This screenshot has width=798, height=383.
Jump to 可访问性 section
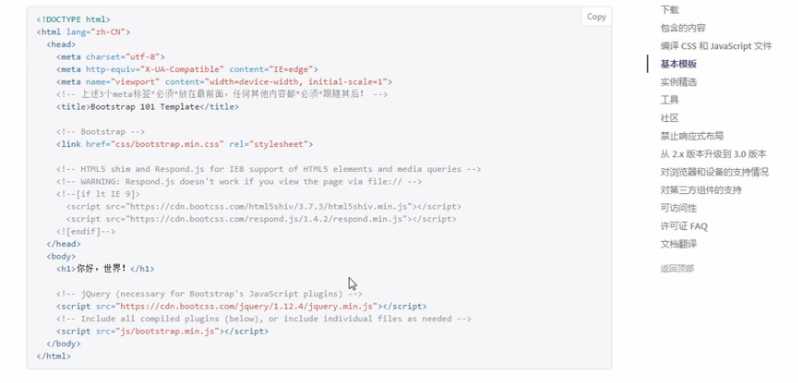678,208
